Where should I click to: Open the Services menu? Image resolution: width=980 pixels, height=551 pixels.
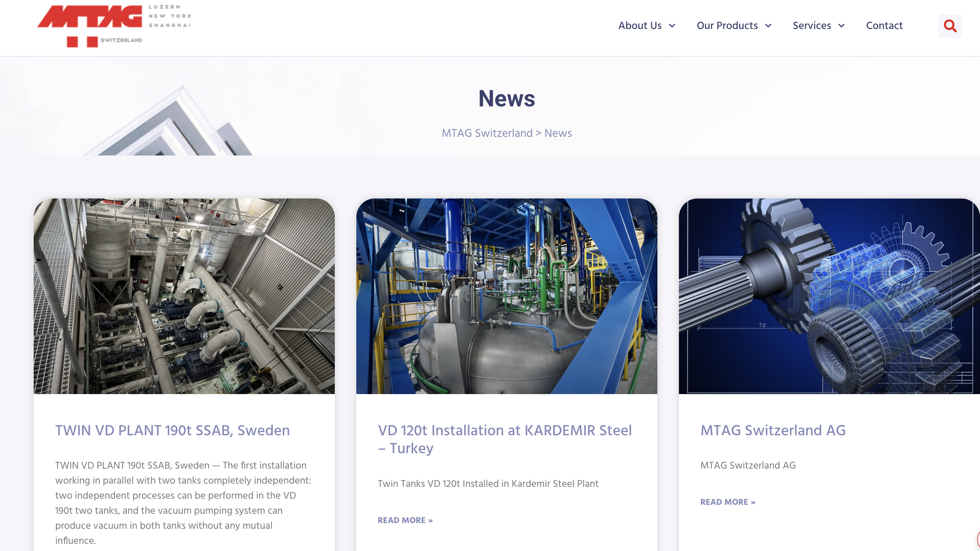pyautogui.click(x=812, y=25)
